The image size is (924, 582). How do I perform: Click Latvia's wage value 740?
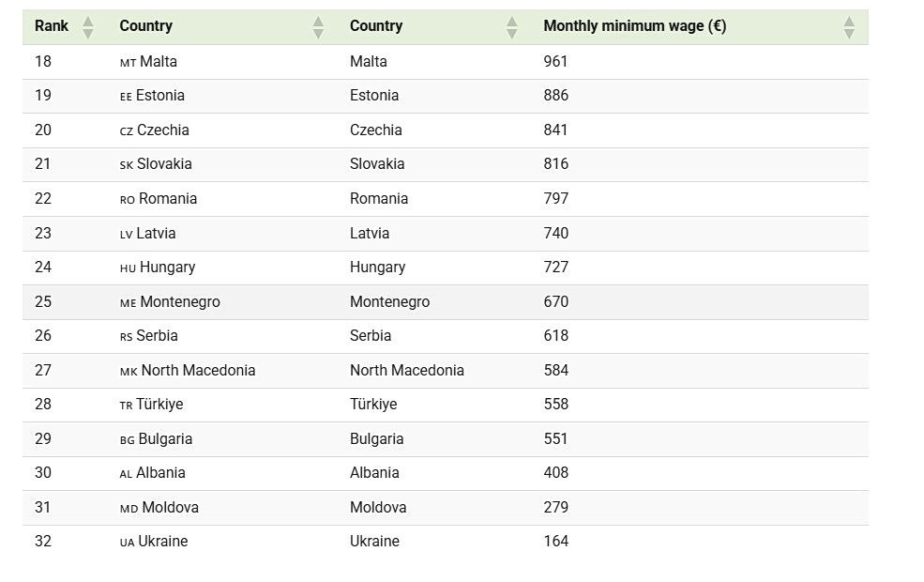coord(556,233)
